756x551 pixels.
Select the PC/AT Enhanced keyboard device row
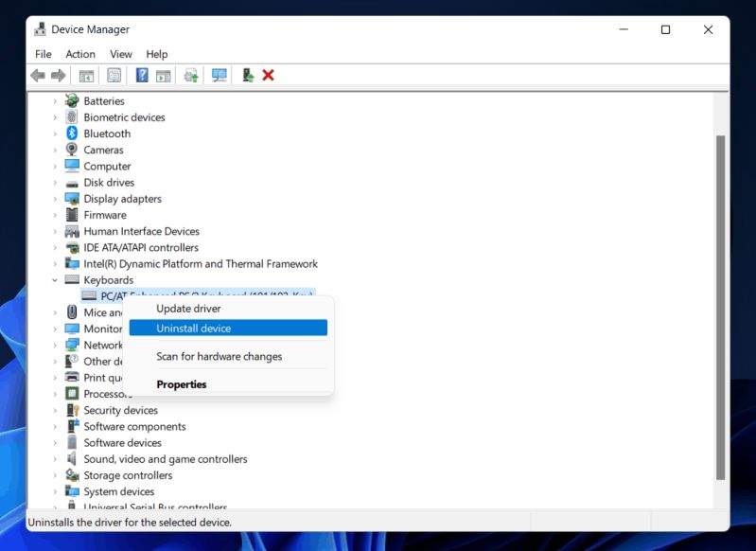198,294
